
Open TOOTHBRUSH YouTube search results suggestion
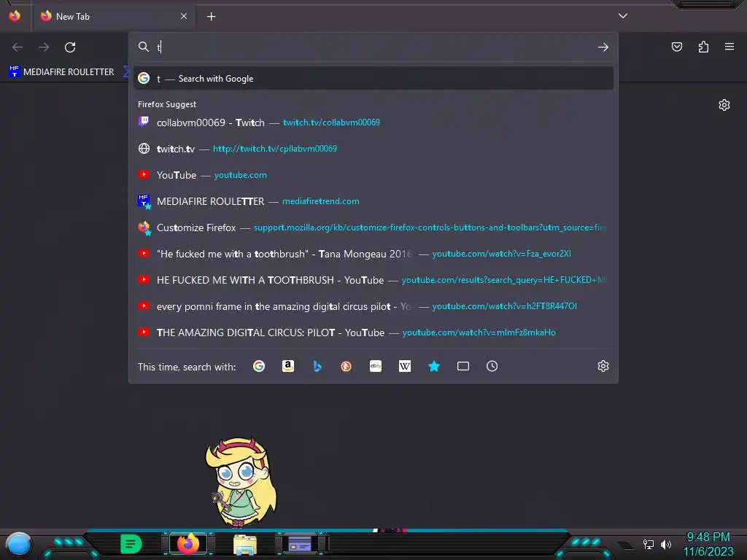pos(373,280)
